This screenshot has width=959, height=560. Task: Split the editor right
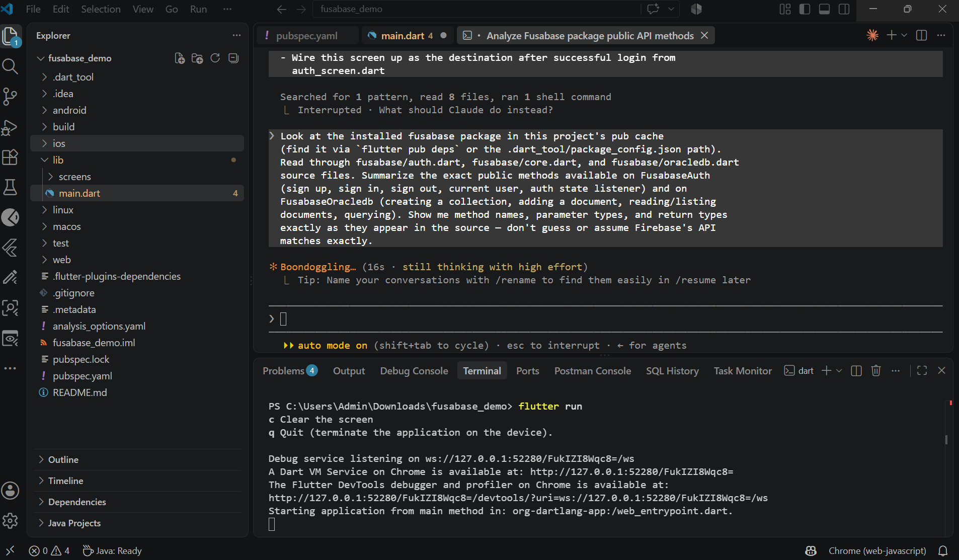coord(922,35)
